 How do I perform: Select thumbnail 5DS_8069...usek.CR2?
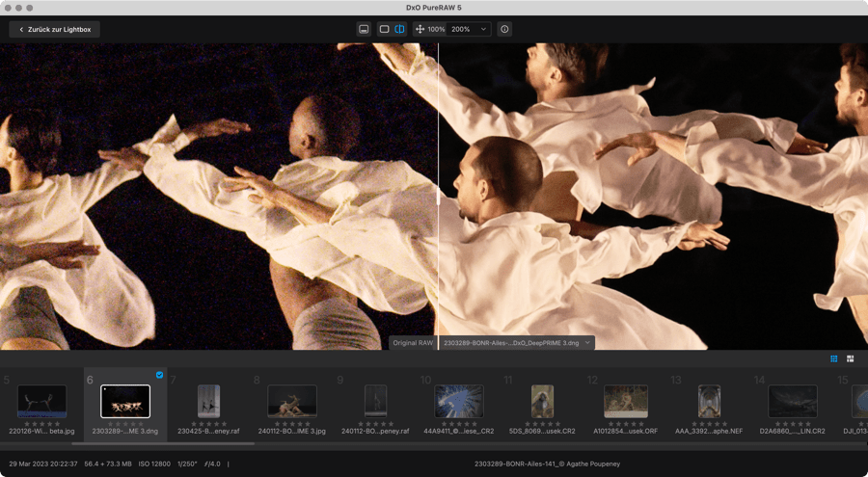(542, 401)
